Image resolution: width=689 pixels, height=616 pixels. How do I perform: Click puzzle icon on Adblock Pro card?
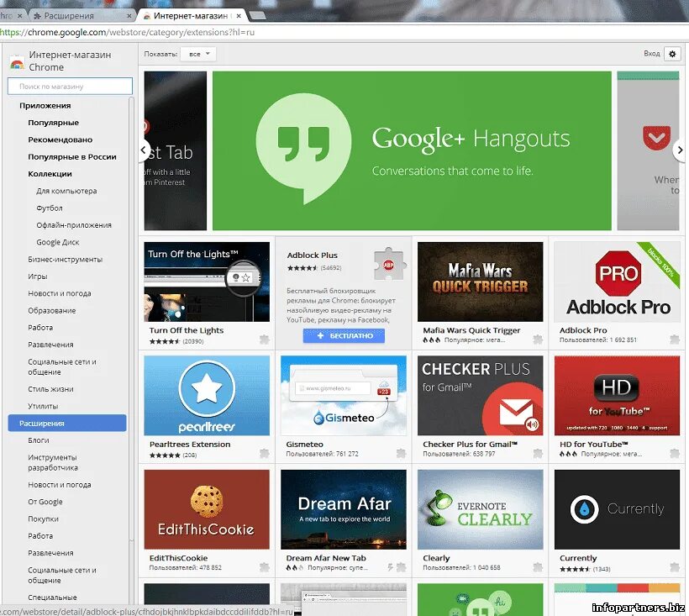click(x=675, y=340)
